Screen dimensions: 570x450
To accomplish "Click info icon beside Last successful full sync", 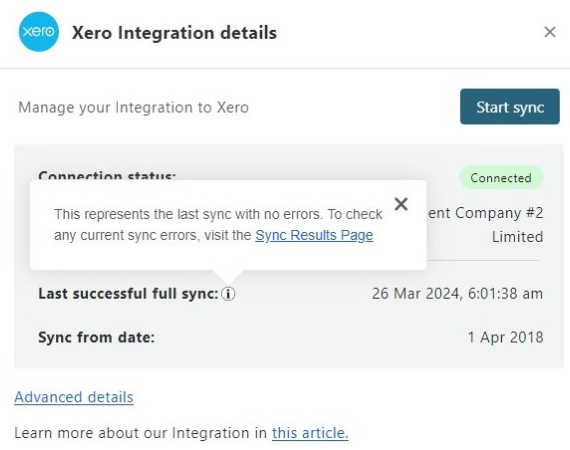I will 228,293.
